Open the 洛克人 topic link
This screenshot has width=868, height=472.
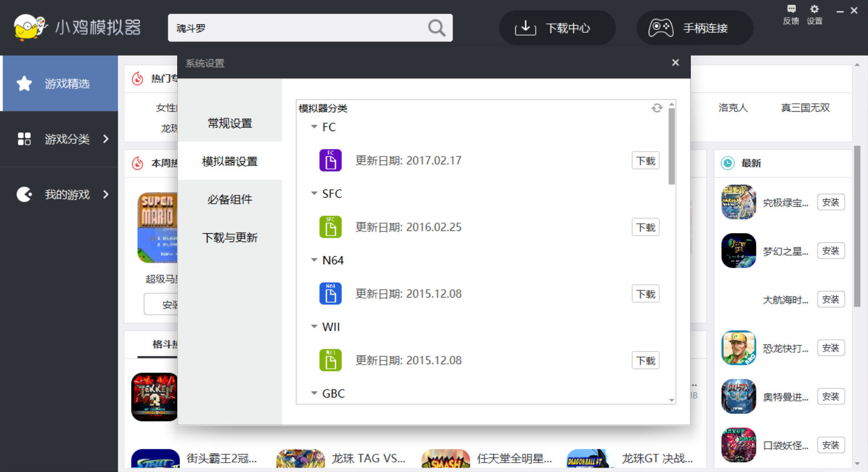733,108
